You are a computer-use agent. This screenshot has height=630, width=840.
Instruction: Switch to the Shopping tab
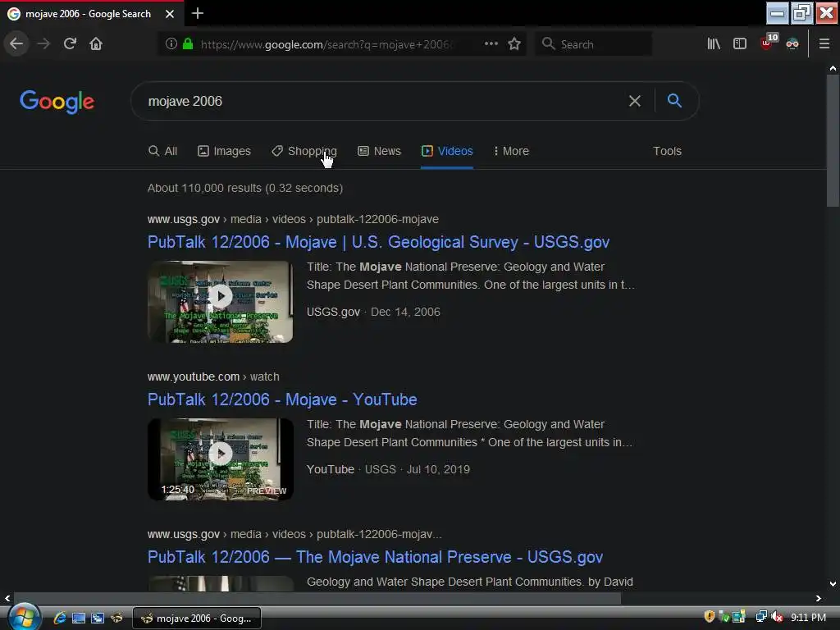[x=304, y=151]
